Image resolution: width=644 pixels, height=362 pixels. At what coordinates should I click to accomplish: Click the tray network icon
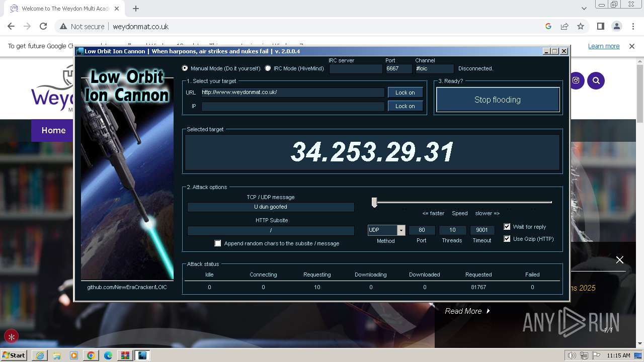(x=584, y=355)
